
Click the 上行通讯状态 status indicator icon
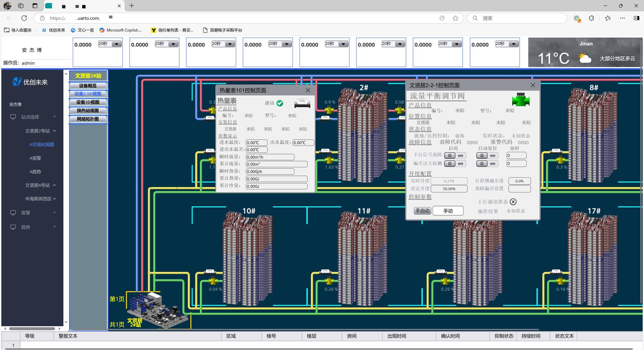click(x=513, y=201)
